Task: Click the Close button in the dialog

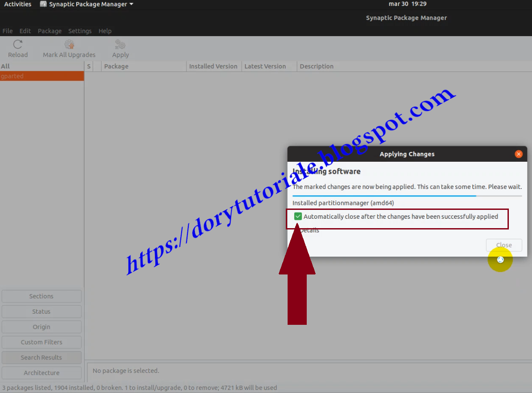Action: pyautogui.click(x=504, y=245)
